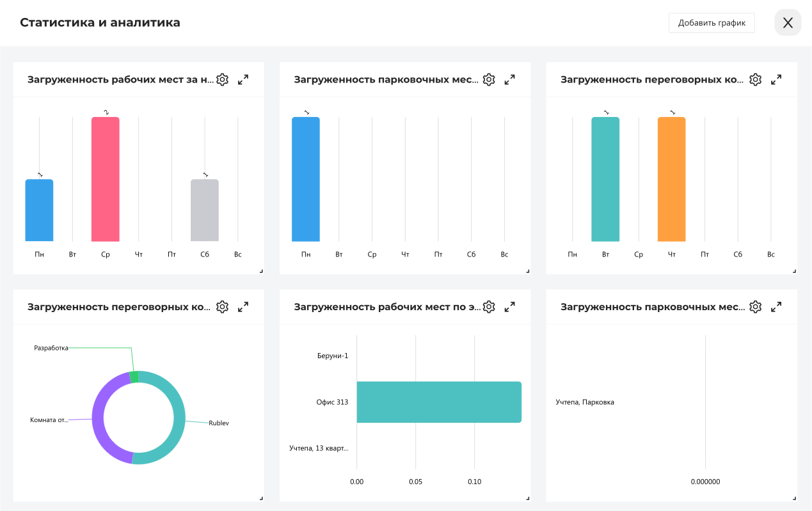Expand the Учтепа, Парковка parking chart

(x=776, y=307)
